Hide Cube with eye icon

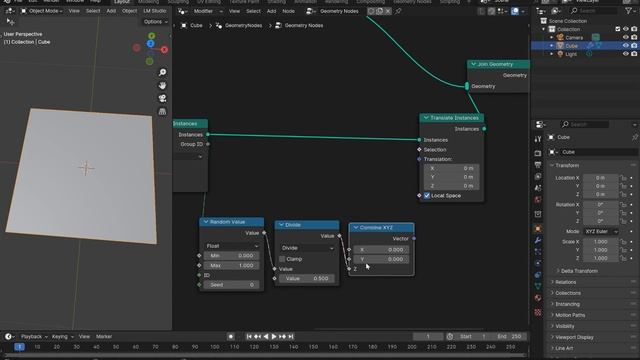[x=625, y=46]
